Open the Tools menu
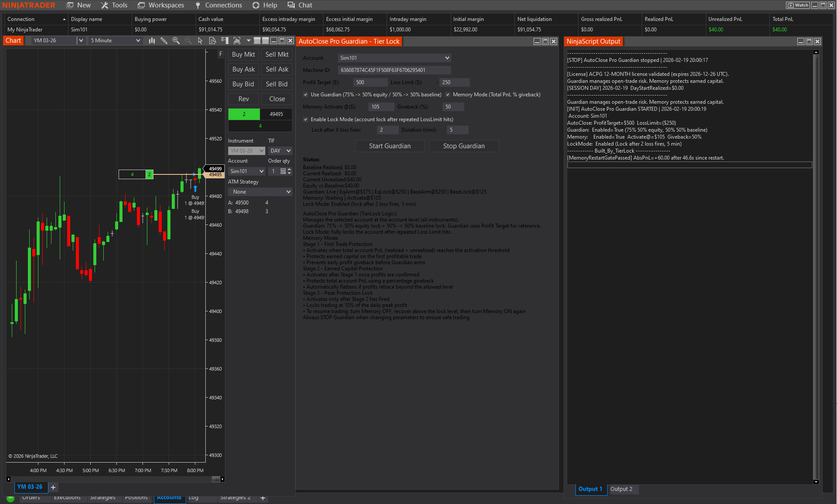This screenshot has width=837, height=504. [x=114, y=5]
